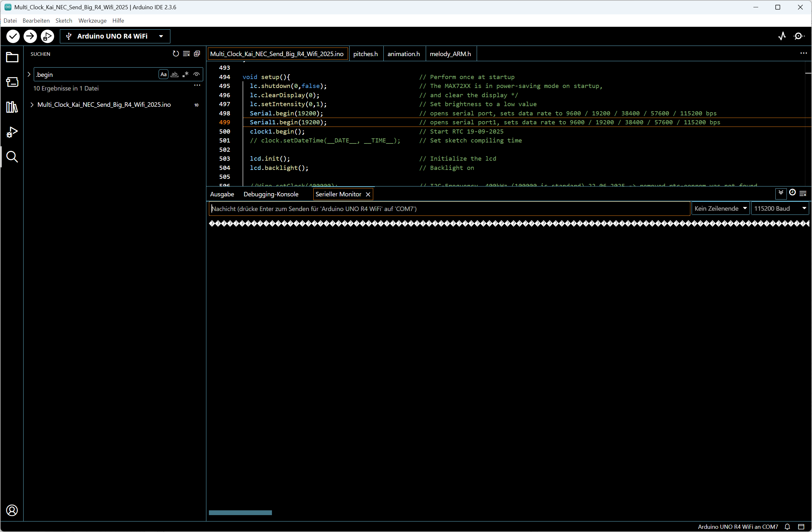Open the Kein Zeilenende line ending dropdown

720,209
